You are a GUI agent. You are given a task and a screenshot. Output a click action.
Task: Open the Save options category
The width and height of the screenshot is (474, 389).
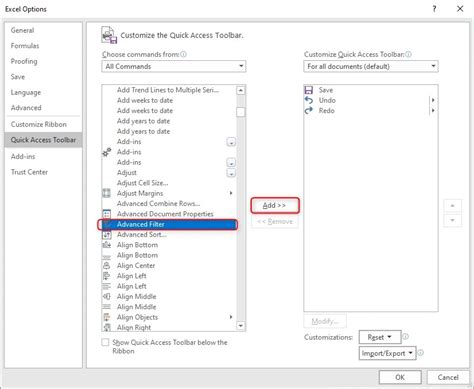tap(18, 77)
